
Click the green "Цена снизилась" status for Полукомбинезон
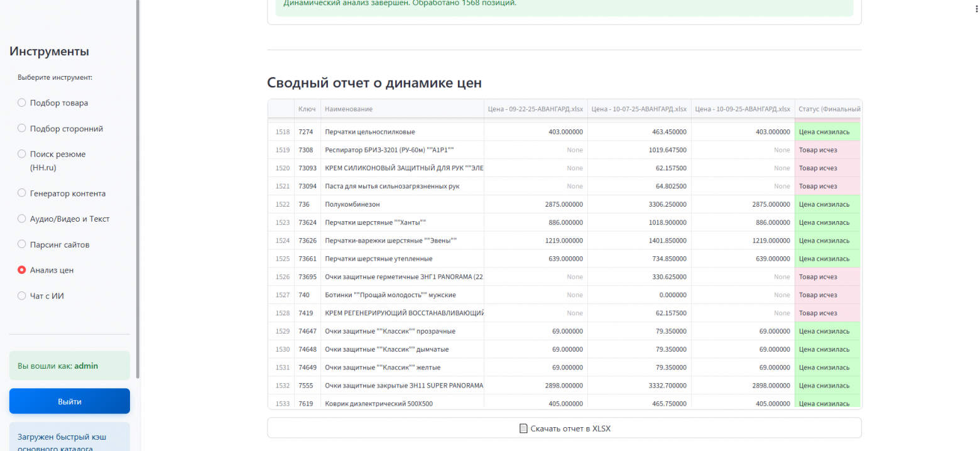(x=824, y=204)
